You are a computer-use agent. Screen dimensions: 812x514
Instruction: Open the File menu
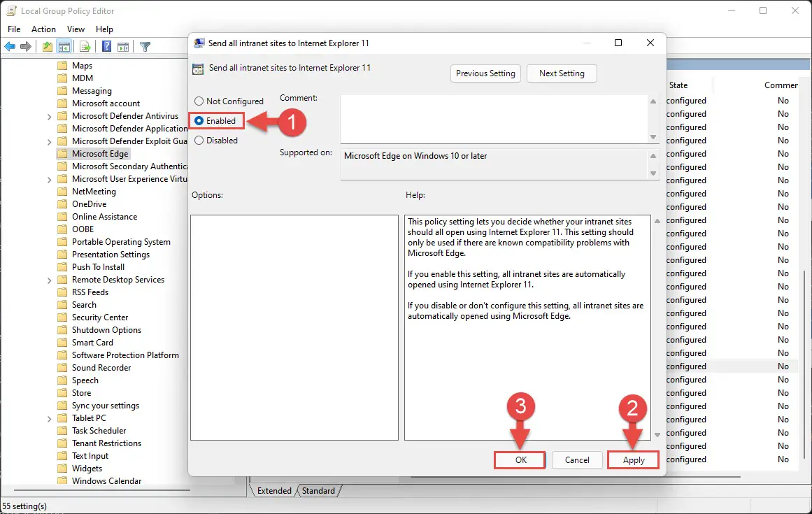14,29
